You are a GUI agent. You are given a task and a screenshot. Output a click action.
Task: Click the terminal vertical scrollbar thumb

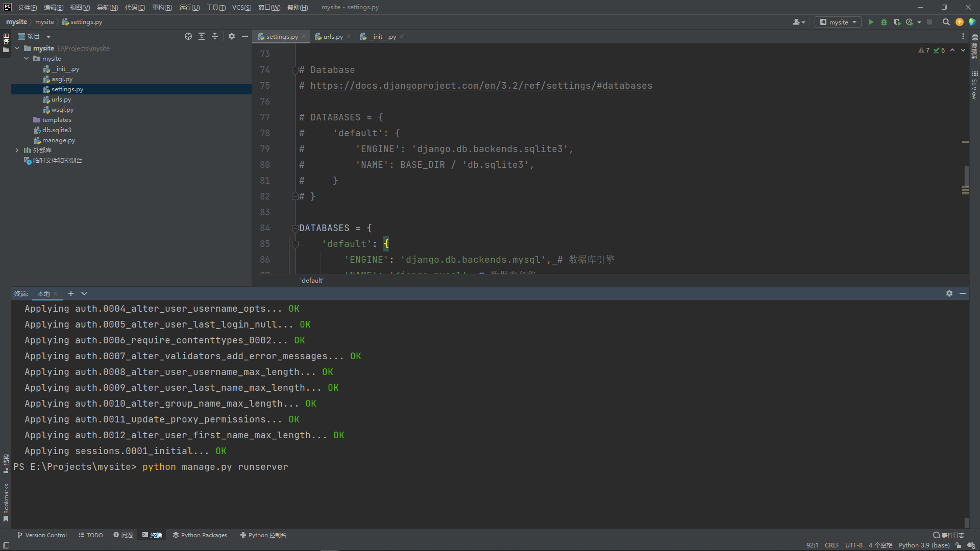(966, 523)
